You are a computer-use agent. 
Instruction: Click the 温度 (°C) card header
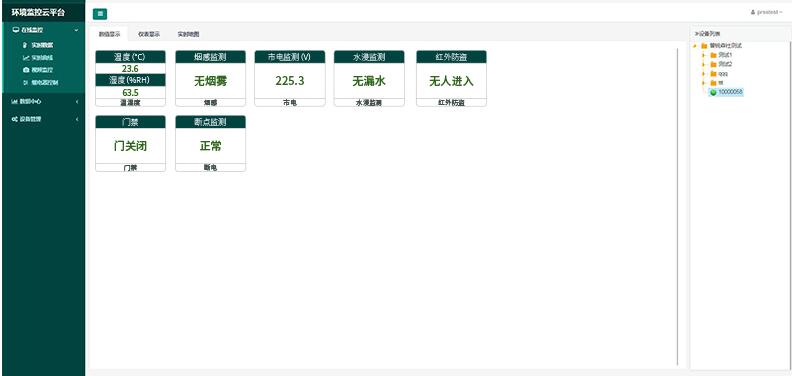(130, 56)
